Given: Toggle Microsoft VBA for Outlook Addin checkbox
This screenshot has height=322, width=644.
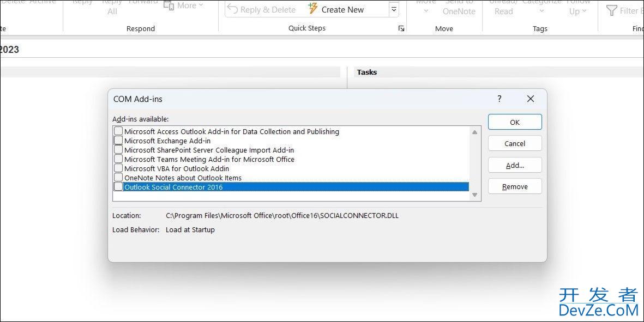Looking at the screenshot, I should 118,168.
